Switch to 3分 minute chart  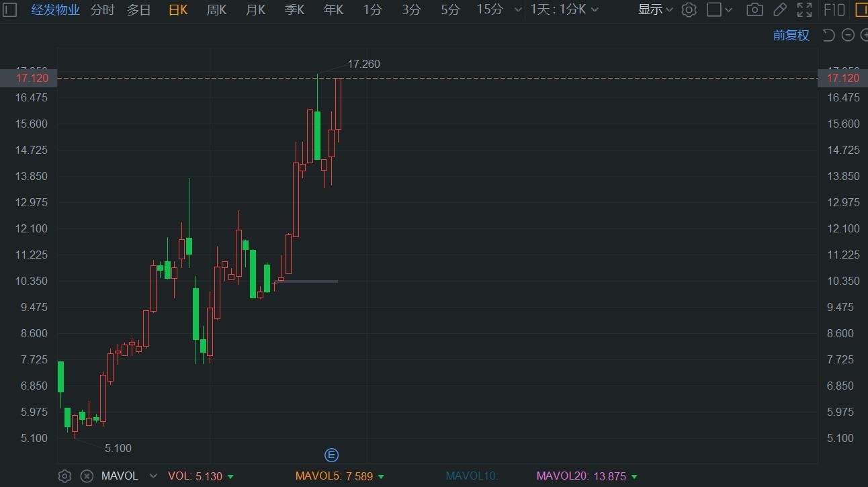pyautogui.click(x=411, y=9)
